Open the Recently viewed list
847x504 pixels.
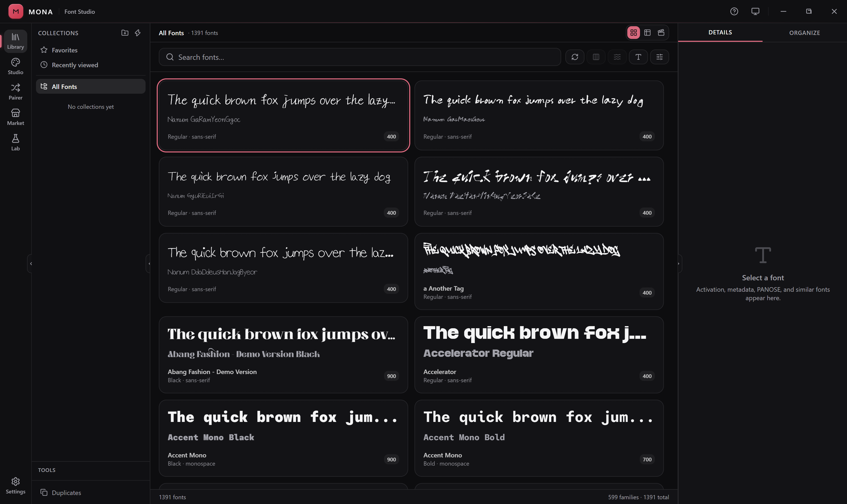coord(91,65)
